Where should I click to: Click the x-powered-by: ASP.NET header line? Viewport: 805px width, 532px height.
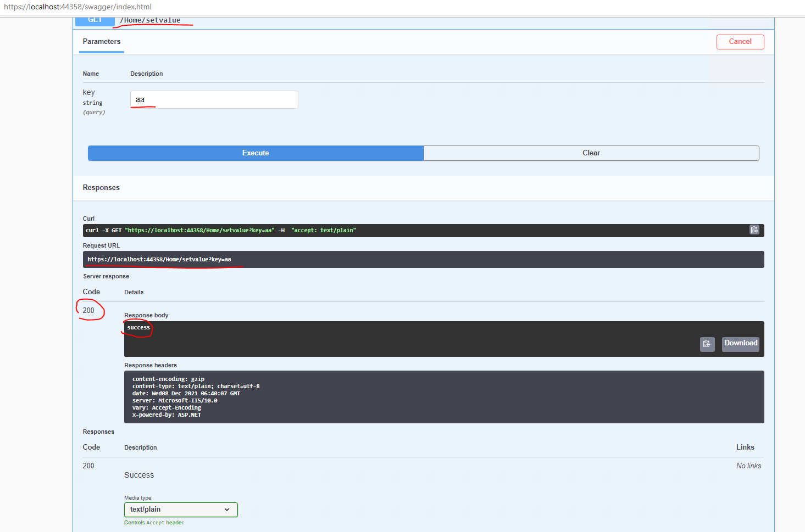(x=166, y=415)
